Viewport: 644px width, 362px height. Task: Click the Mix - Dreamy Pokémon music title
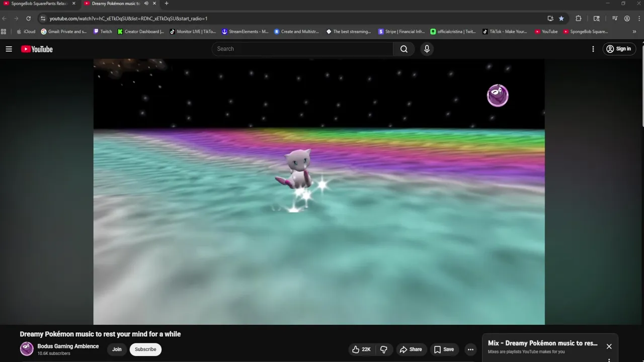click(x=543, y=343)
